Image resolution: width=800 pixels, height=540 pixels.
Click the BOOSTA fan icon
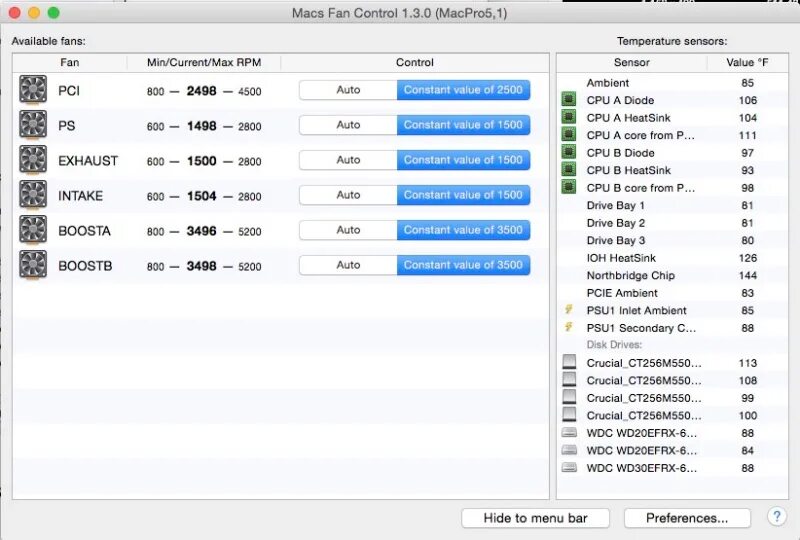33,230
